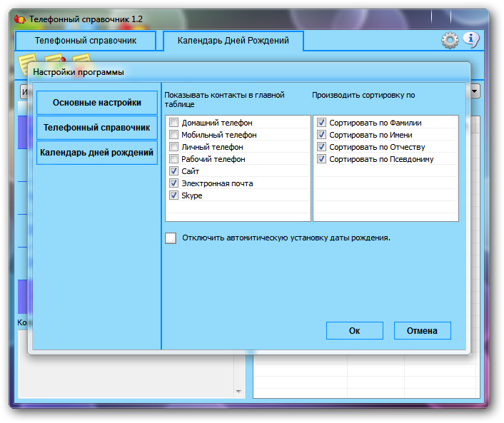Select the Календарь Дней Рождений top tab
Image resolution: width=504 pixels, height=423 pixels.
(x=233, y=41)
